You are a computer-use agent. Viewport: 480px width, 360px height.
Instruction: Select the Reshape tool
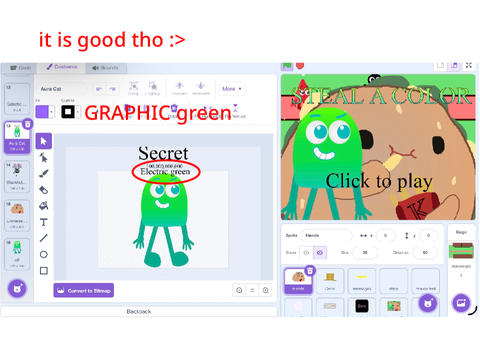[x=44, y=157]
